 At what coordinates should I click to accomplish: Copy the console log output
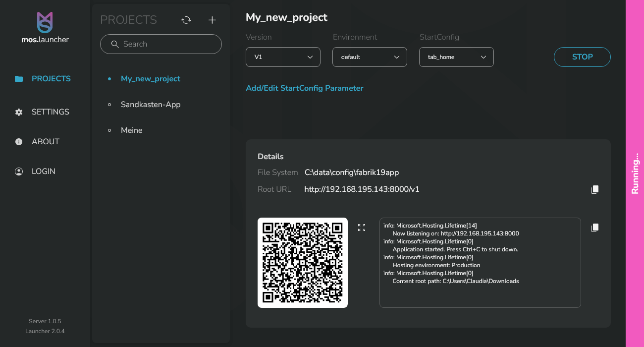(x=594, y=227)
